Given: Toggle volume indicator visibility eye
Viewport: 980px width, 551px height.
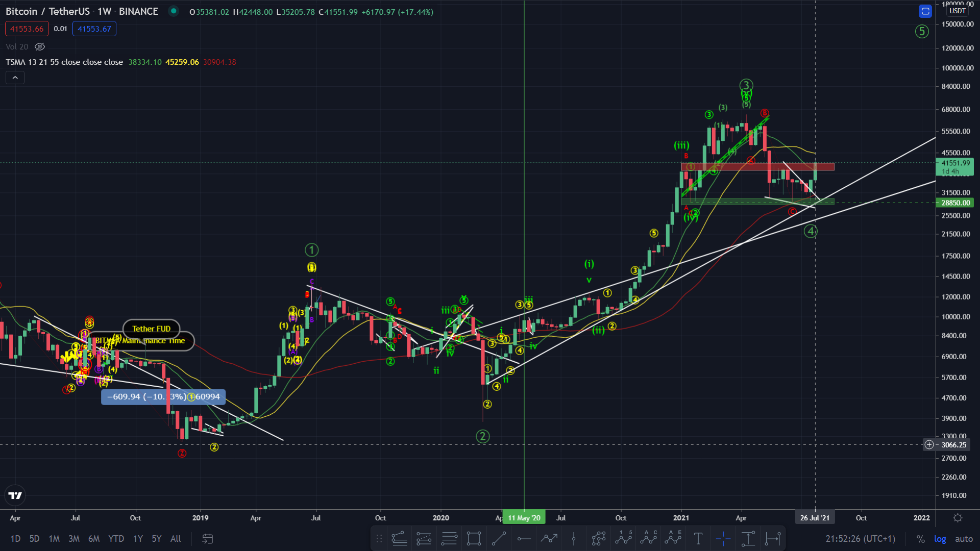Looking at the screenshot, I should [x=40, y=46].
